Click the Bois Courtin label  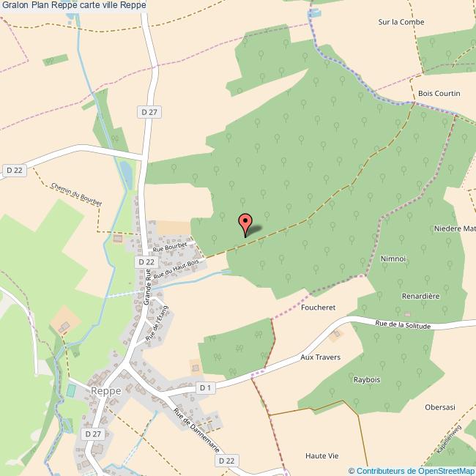click(439, 93)
